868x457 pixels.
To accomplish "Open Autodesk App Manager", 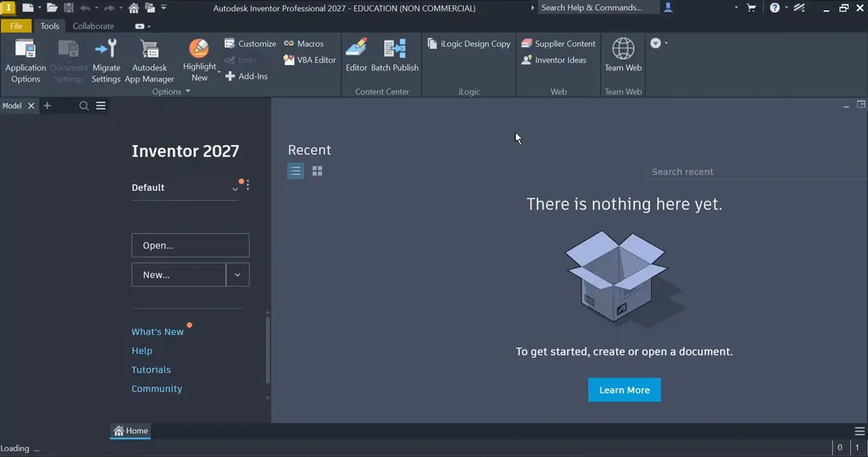I will pyautogui.click(x=149, y=61).
